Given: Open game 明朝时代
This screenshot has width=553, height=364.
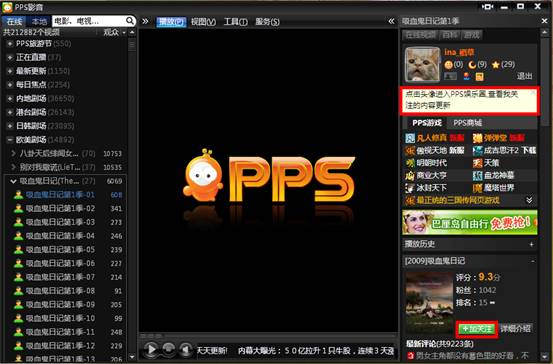Looking at the screenshot, I should coord(432,163).
